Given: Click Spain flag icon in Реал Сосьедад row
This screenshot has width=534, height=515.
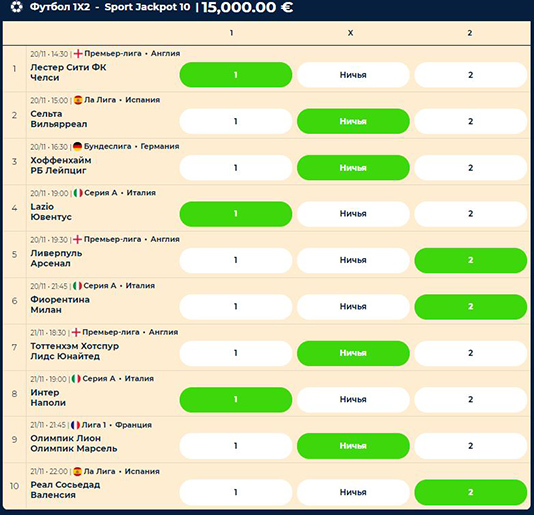Looking at the screenshot, I should 77,471.
